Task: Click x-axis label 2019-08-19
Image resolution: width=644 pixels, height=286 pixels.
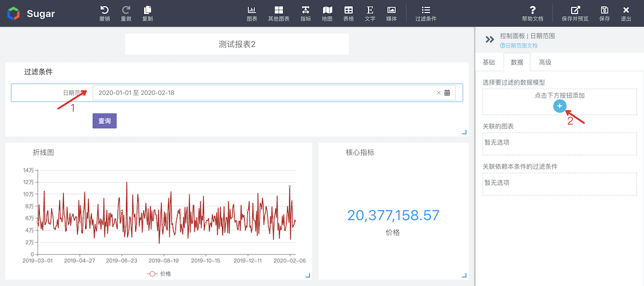Action: (164, 261)
